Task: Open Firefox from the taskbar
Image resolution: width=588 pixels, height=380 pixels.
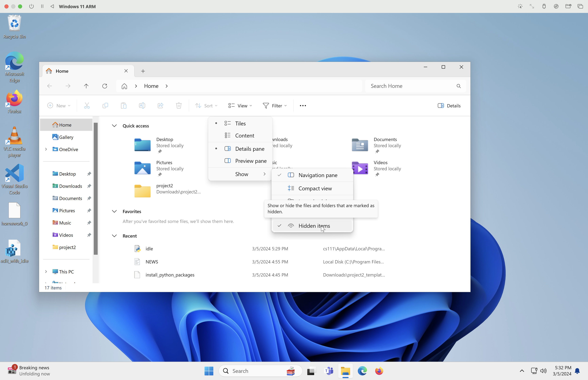Action: pyautogui.click(x=379, y=371)
